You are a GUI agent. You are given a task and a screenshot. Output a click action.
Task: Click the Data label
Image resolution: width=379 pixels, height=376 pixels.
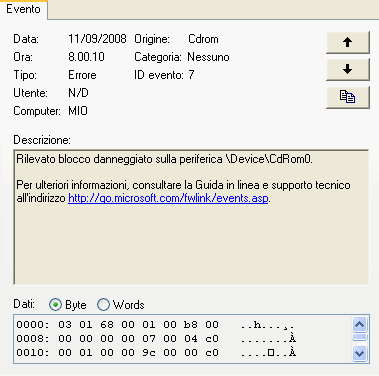26,39
